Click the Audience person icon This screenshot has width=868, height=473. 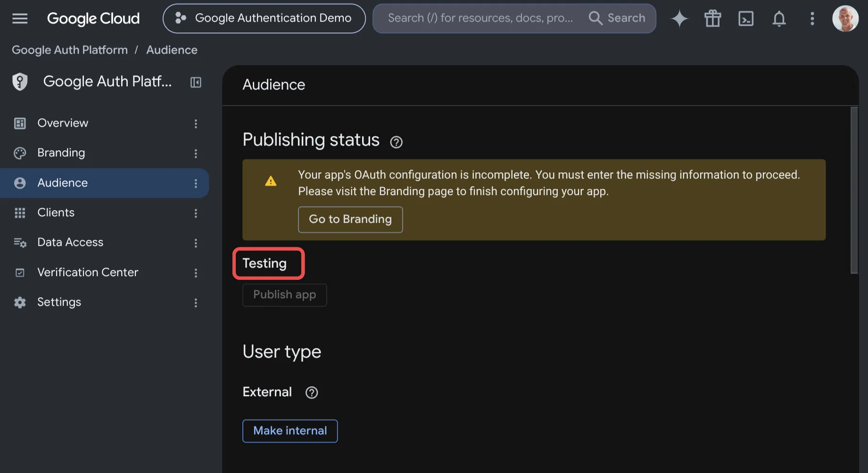(20, 183)
